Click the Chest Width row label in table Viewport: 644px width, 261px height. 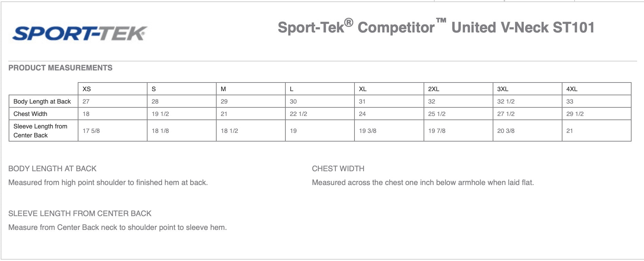[x=30, y=114]
